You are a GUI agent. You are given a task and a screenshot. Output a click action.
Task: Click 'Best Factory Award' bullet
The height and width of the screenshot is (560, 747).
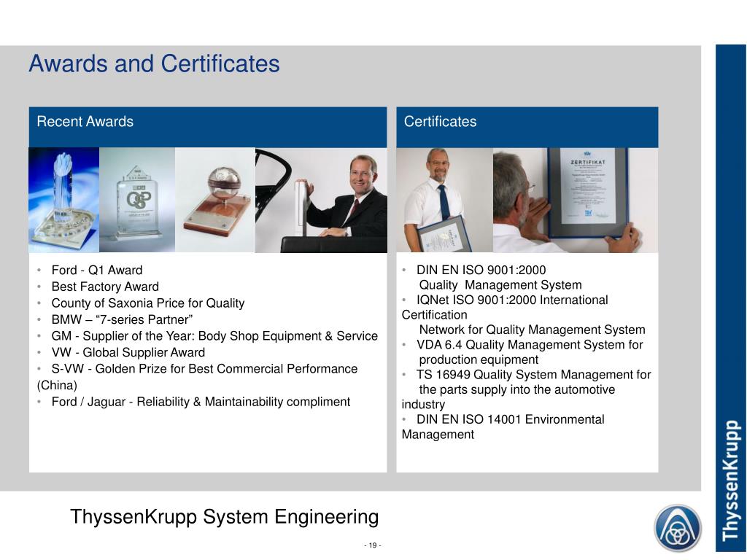coord(105,287)
